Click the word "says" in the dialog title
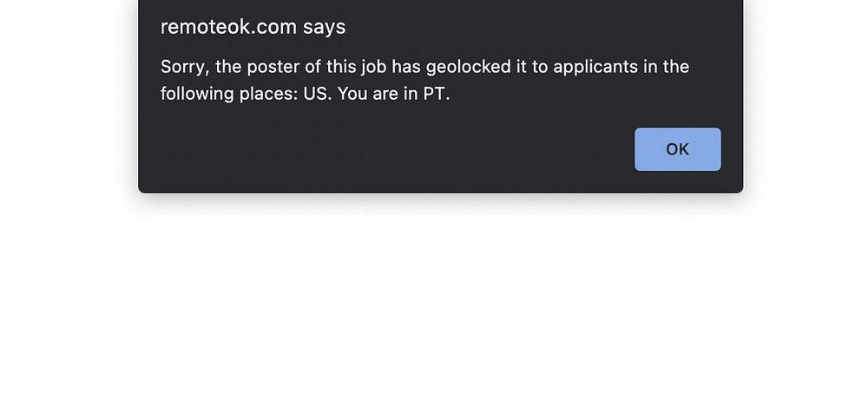 pos(324,27)
